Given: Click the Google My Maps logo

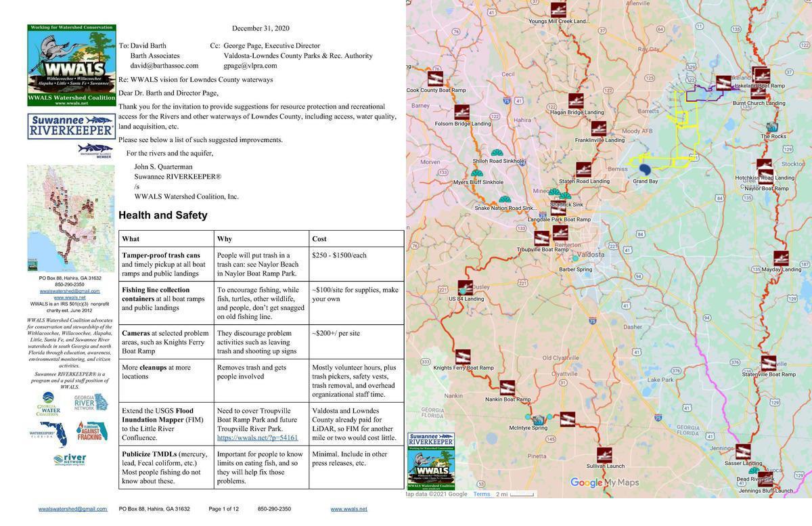Looking at the screenshot, I should [x=604, y=483].
